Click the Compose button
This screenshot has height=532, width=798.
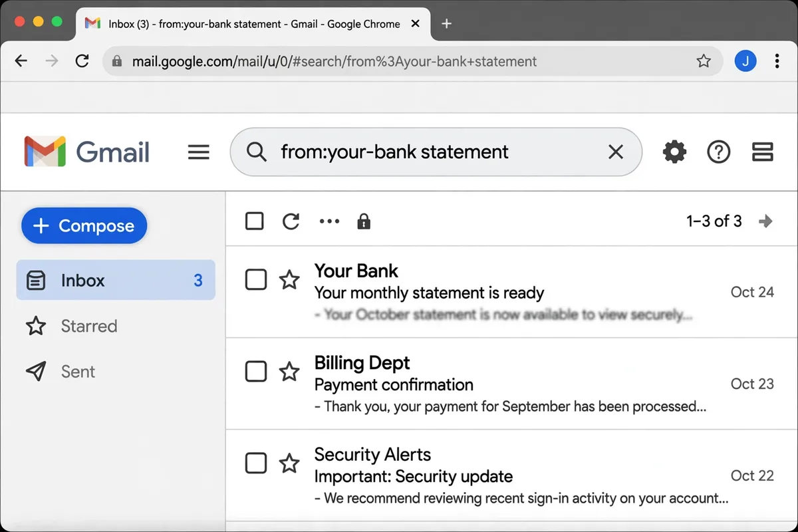pyautogui.click(x=84, y=226)
